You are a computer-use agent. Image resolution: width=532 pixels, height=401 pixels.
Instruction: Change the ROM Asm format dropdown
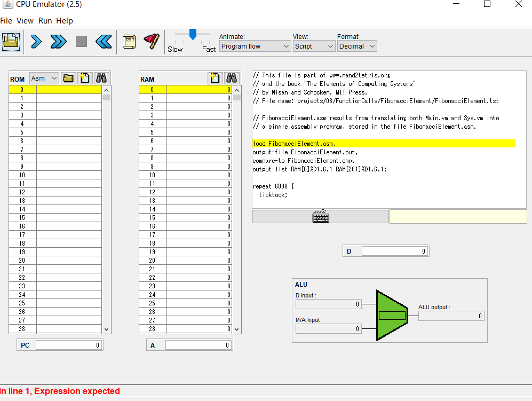(44, 78)
